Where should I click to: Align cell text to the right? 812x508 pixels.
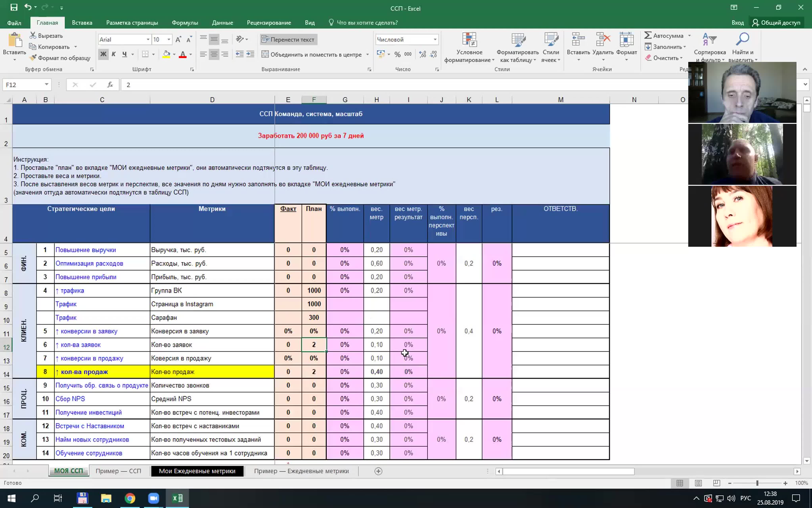[x=224, y=54]
